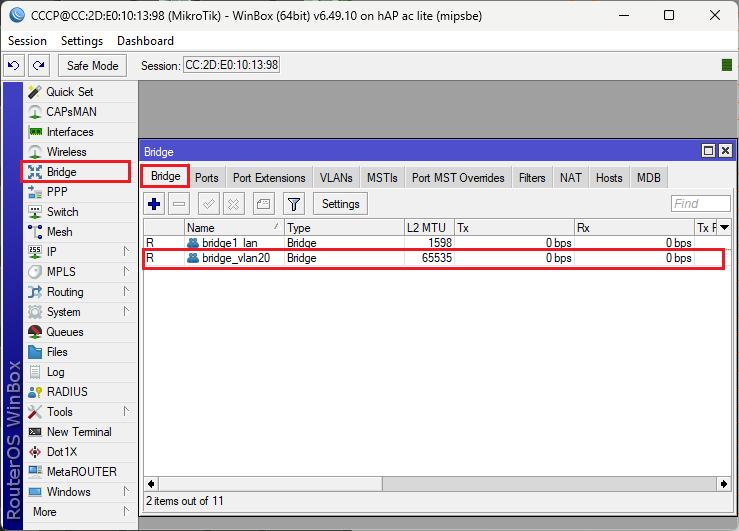739x531 pixels.
Task: Select the Bridge tab
Action: coord(165,176)
